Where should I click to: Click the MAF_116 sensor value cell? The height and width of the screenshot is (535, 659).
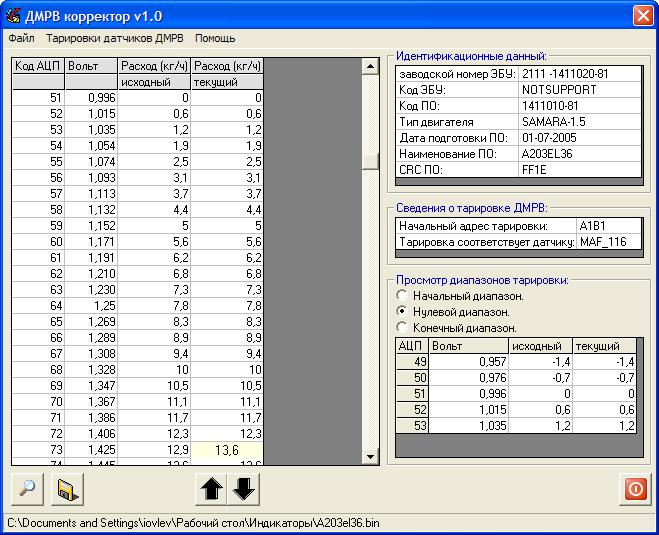(609, 242)
